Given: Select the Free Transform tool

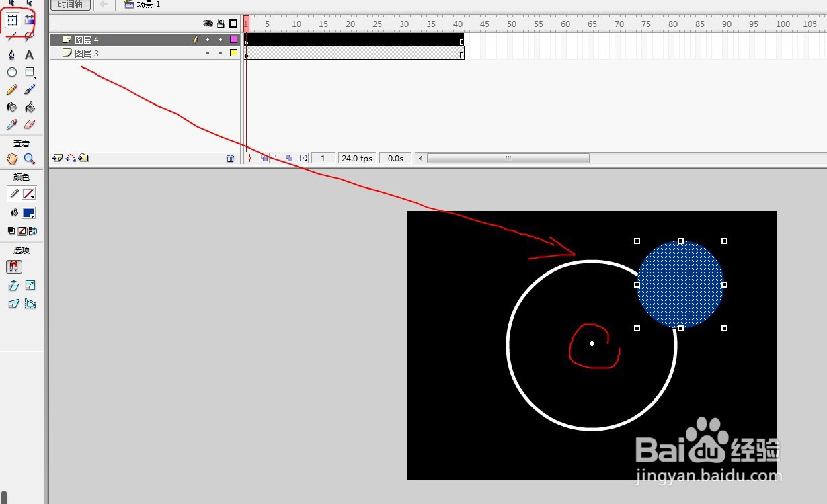Looking at the screenshot, I should 12,20.
